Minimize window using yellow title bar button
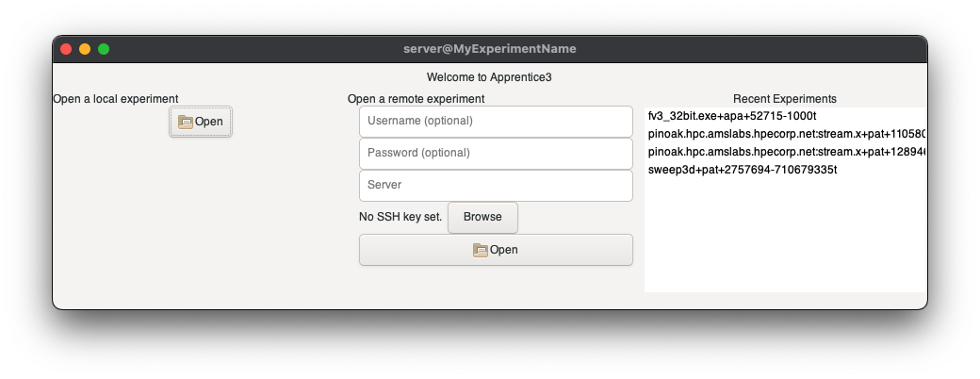Image resolution: width=980 pixels, height=379 pixels. pos(85,49)
